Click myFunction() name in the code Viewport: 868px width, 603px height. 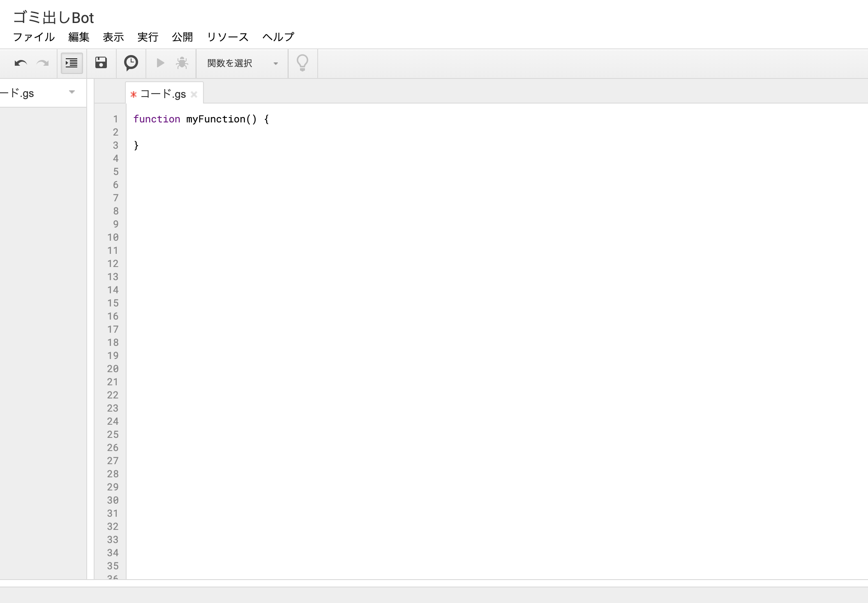[x=221, y=119]
